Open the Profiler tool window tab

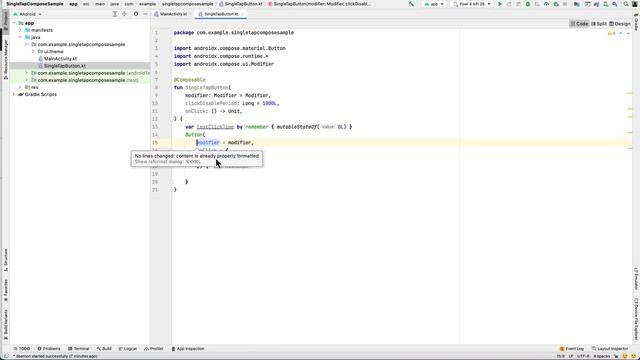(153, 349)
